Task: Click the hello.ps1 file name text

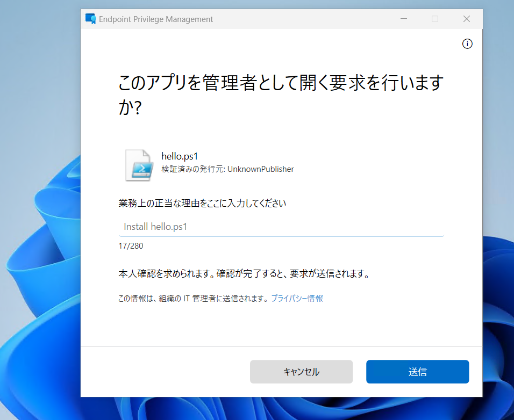Action: (180, 156)
